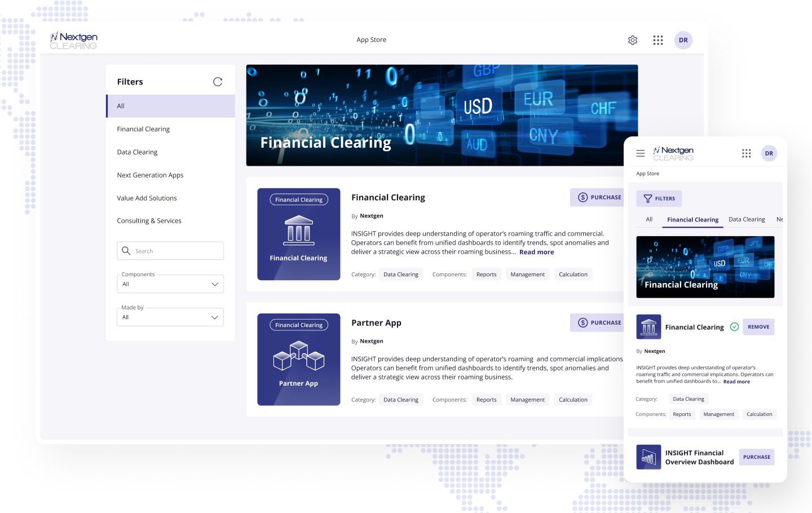Viewport: 812px width, 513px height.
Task: Click Reports tag in mobile view
Action: pos(682,414)
